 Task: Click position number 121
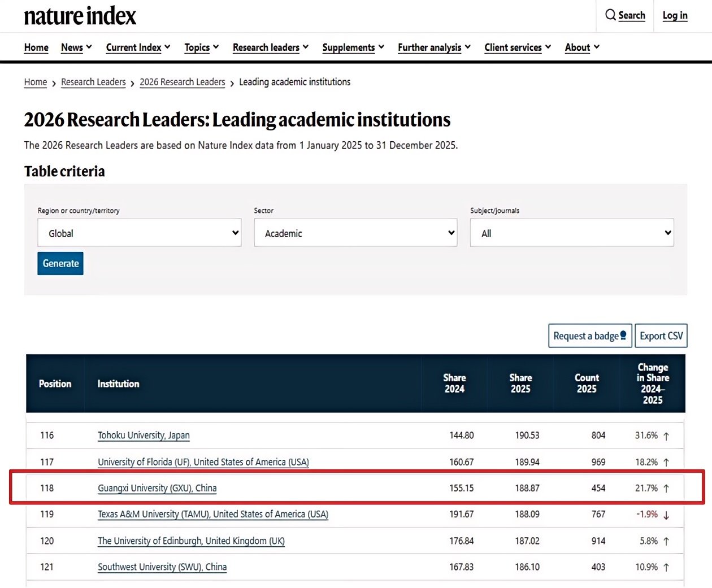click(47, 567)
